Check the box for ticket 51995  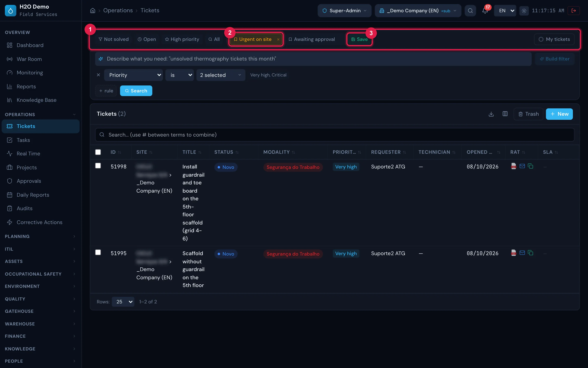(x=98, y=252)
